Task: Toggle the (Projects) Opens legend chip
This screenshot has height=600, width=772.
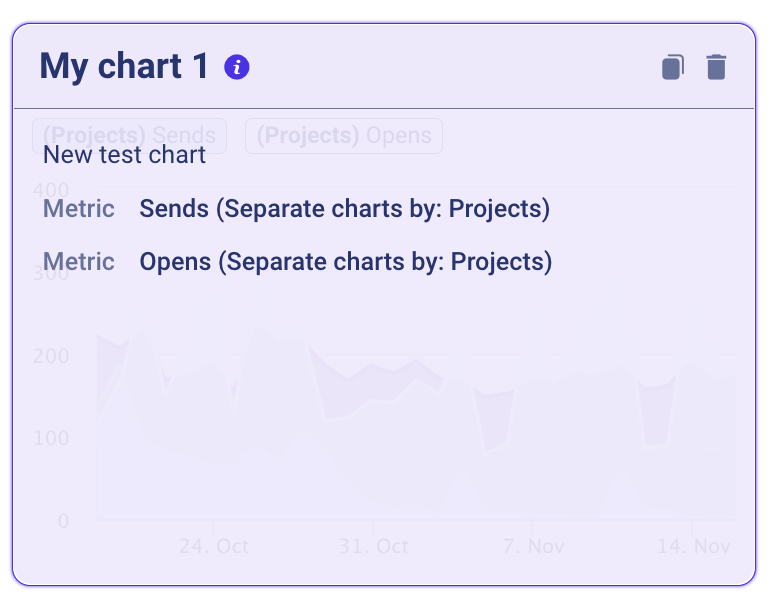Action: click(x=344, y=135)
